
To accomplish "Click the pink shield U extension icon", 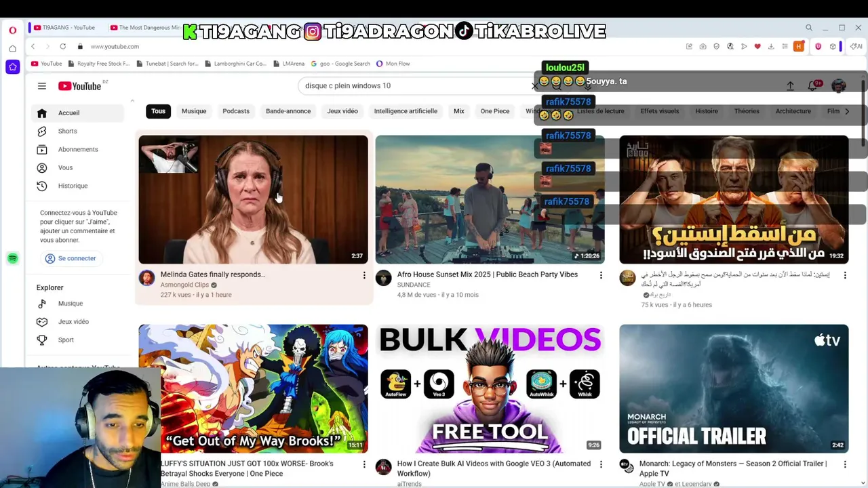I will [x=818, y=46].
